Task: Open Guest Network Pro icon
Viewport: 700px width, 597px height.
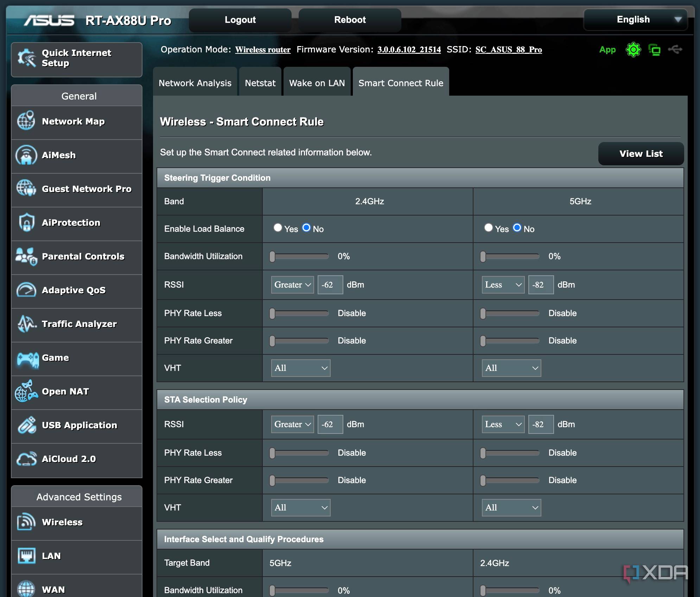Action: (x=26, y=188)
